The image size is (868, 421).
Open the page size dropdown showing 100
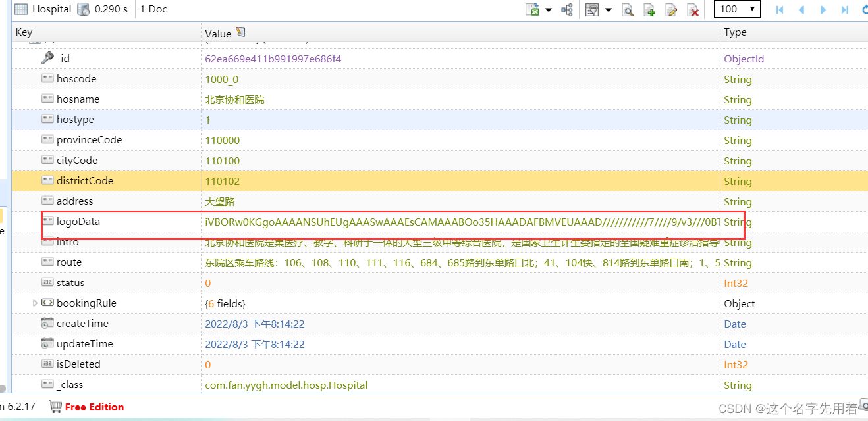737,9
